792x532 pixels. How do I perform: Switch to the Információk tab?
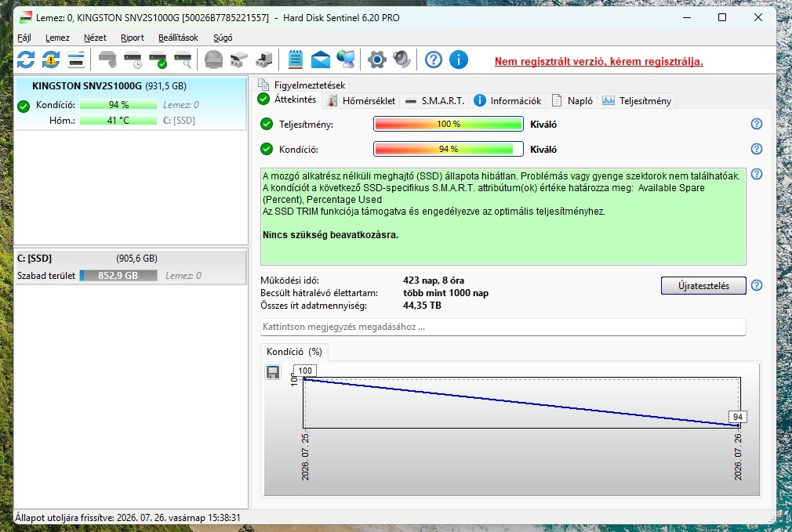pos(507,101)
